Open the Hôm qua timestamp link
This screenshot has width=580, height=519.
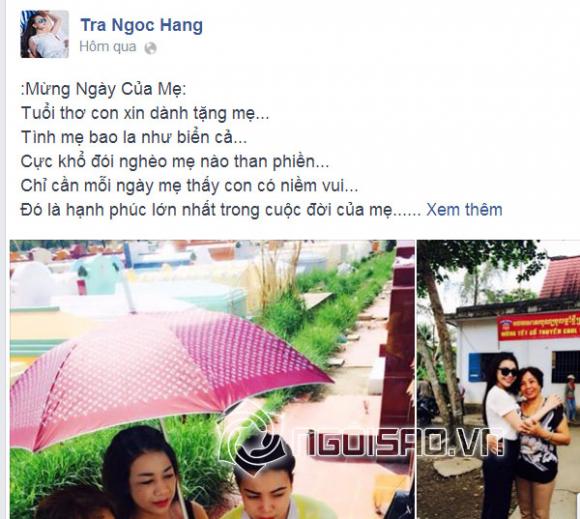tap(108, 47)
